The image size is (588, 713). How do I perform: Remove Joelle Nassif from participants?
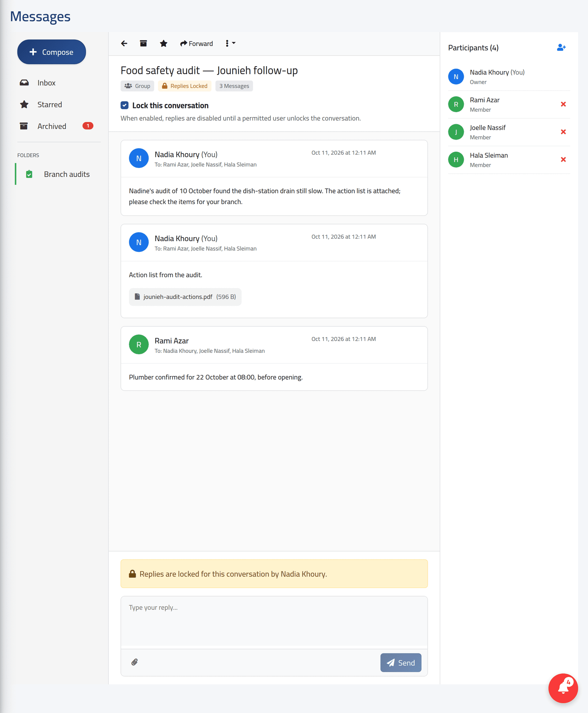[x=563, y=132]
